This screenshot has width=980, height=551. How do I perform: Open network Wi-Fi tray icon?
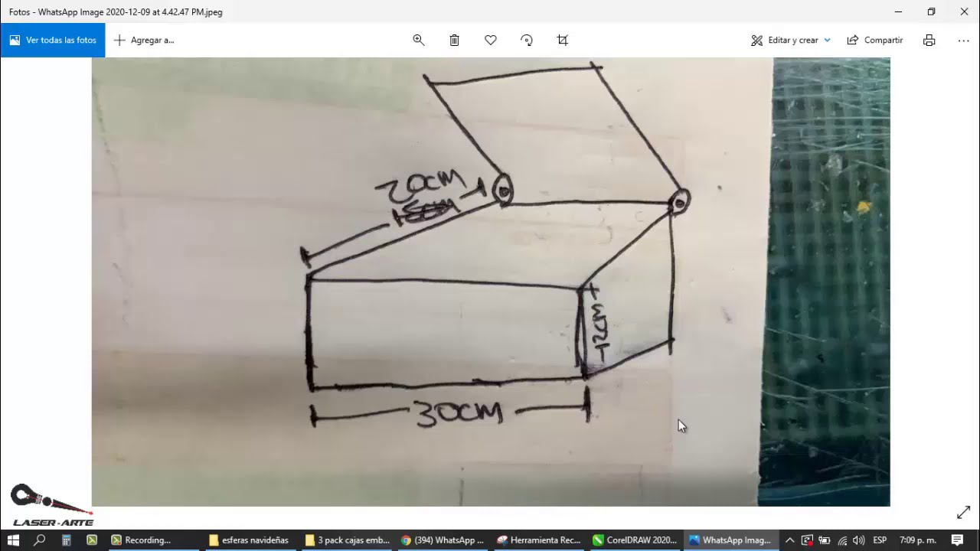pos(842,540)
